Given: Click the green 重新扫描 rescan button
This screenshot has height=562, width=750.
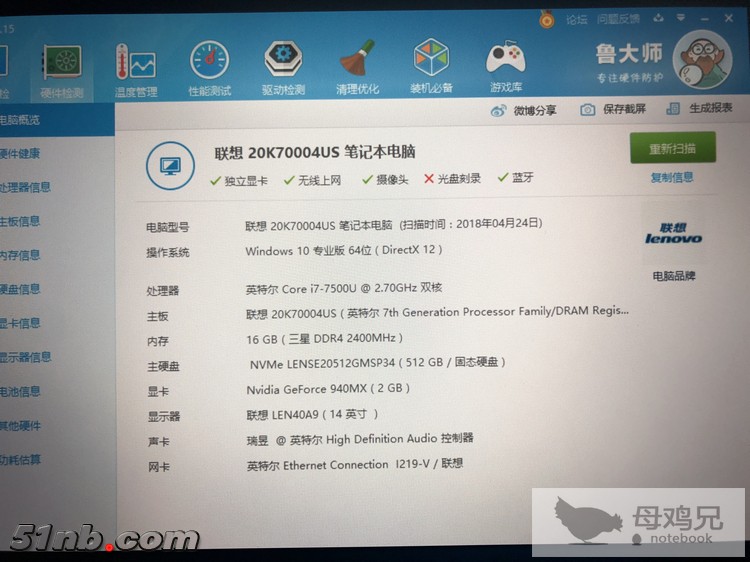Looking at the screenshot, I should (x=673, y=148).
